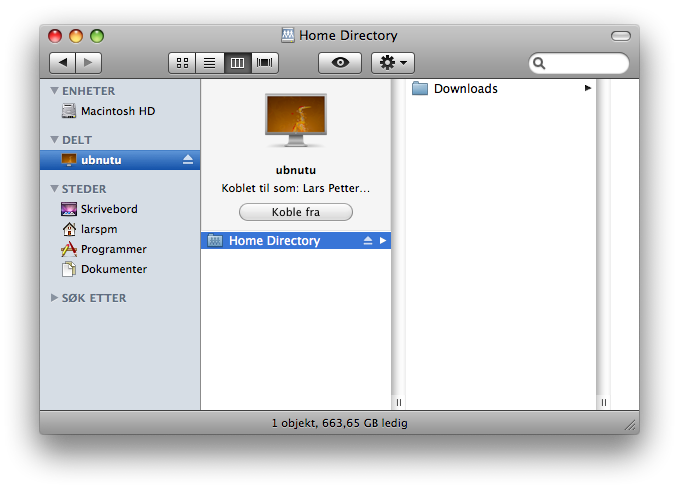Click the Home Directory title bar icon

click(x=288, y=35)
